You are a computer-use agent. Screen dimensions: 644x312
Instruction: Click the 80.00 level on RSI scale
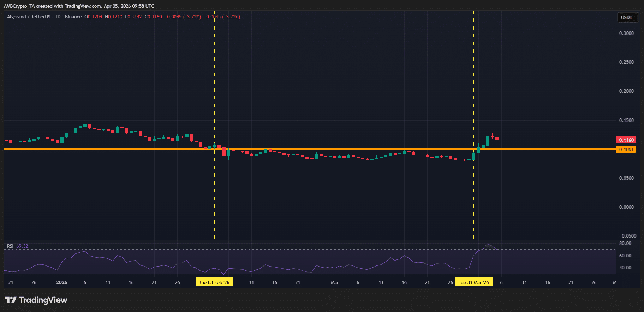pyautogui.click(x=625, y=243)
